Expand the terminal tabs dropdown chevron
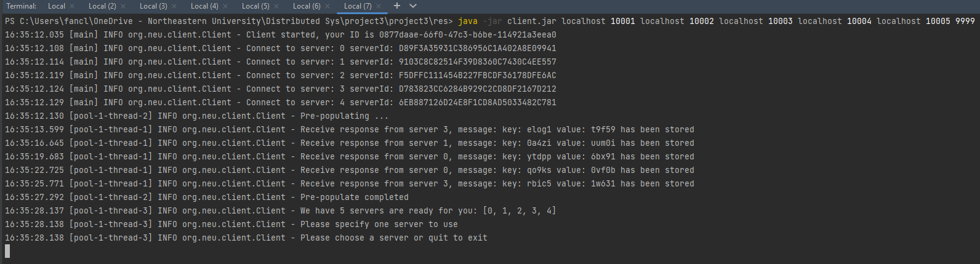The height and width of the screenshot is (264, 980). pyautogui.click(x=413, y=6)
